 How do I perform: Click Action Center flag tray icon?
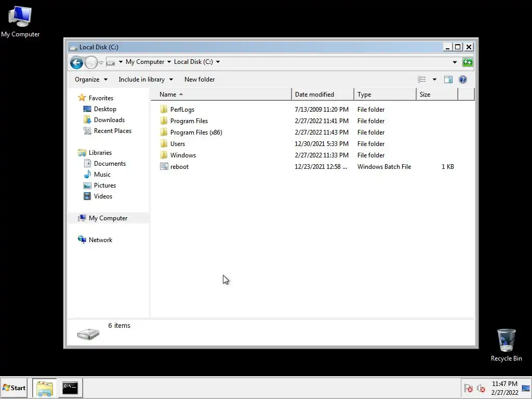point(469,389)
